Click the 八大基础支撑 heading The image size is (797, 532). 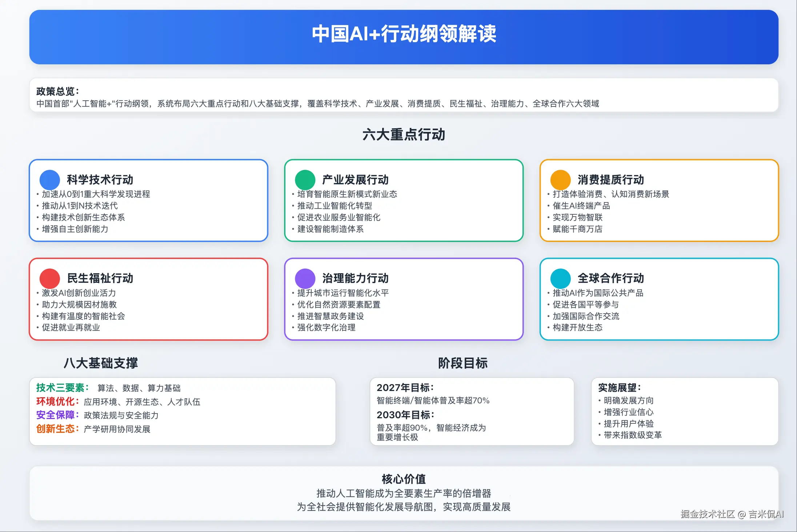(101, 363)
